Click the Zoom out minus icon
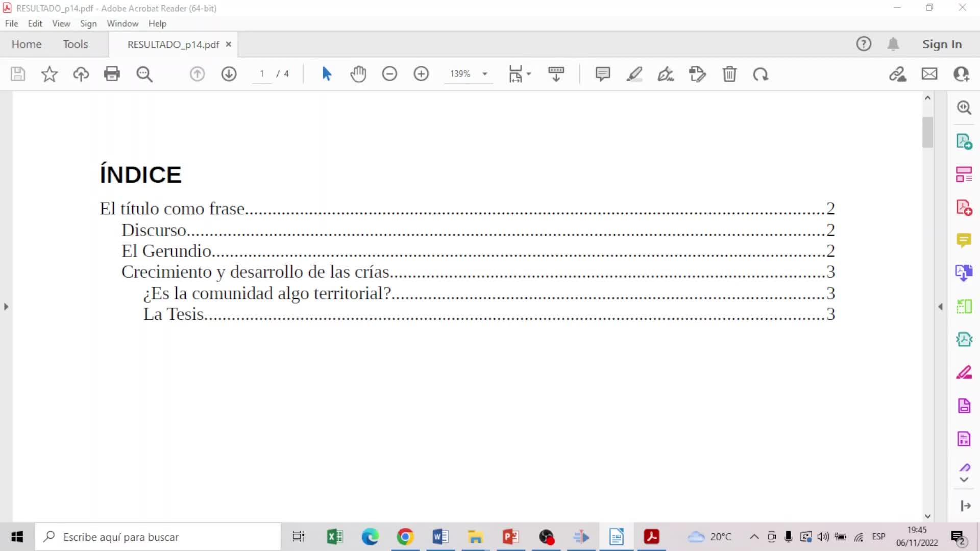The height and width of the screenshot is (551, 980). [389, 74]
